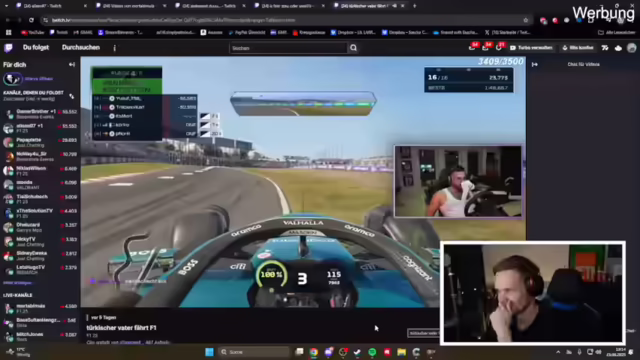Open Papaplatte channel in the sidebar
The image size is (640, 360).
pos(40,142)
